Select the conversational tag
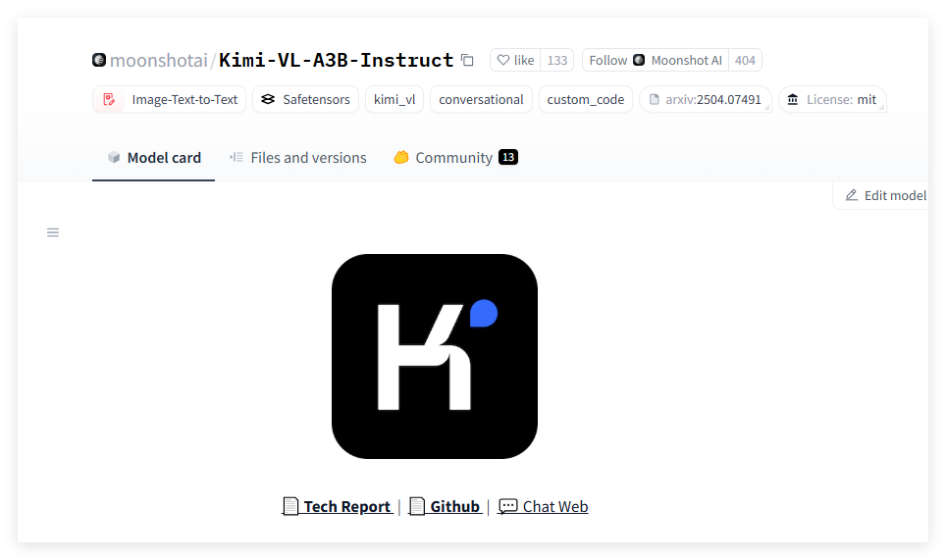Viewport: 946px width, 560px height. pos(481,99)
